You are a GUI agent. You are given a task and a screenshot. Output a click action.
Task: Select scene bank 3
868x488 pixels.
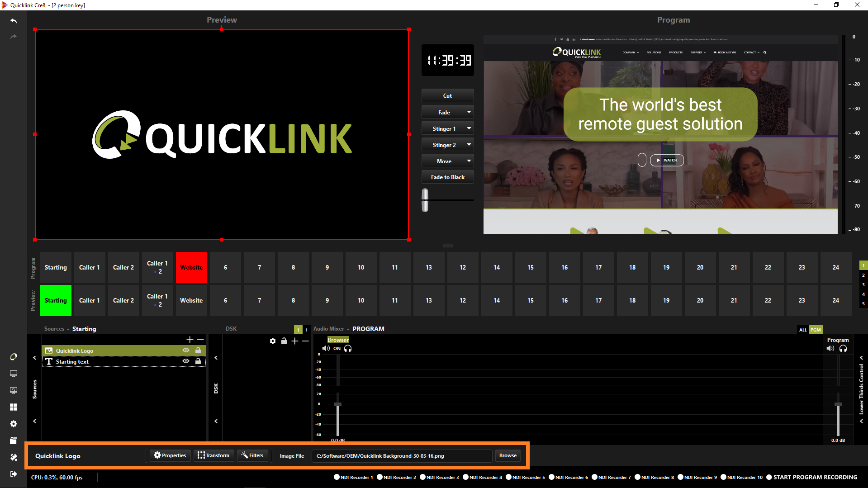(863, 284)
